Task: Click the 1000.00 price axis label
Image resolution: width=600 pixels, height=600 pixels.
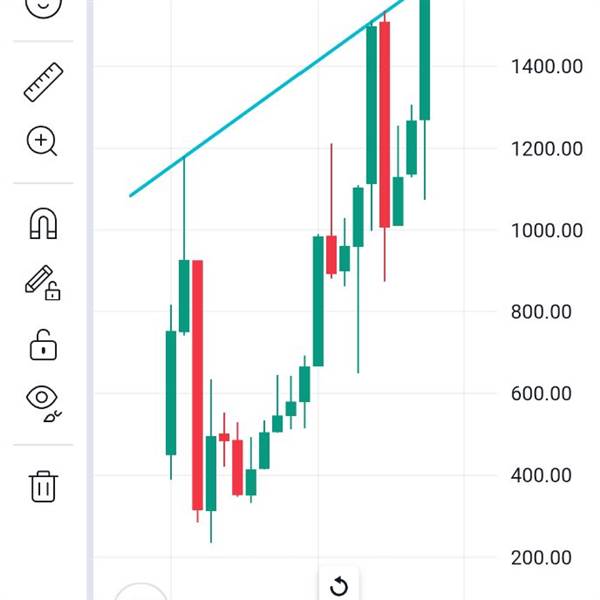Action: tap(547, 230)
